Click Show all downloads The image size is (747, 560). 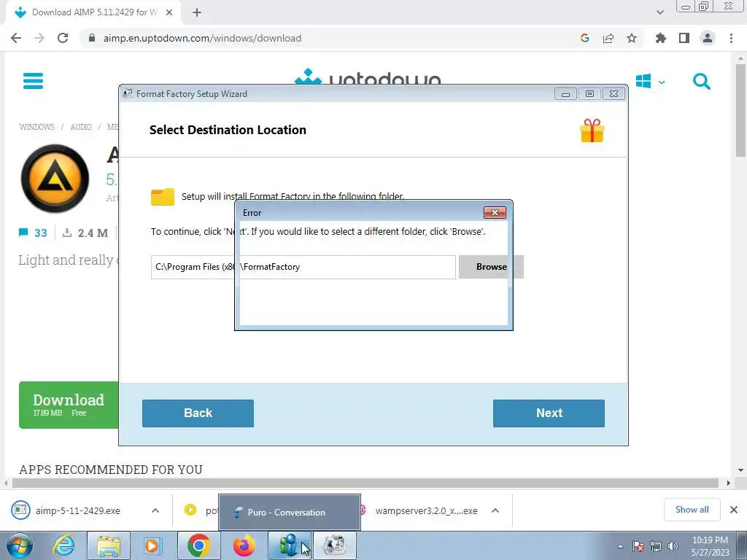point(692,510)
